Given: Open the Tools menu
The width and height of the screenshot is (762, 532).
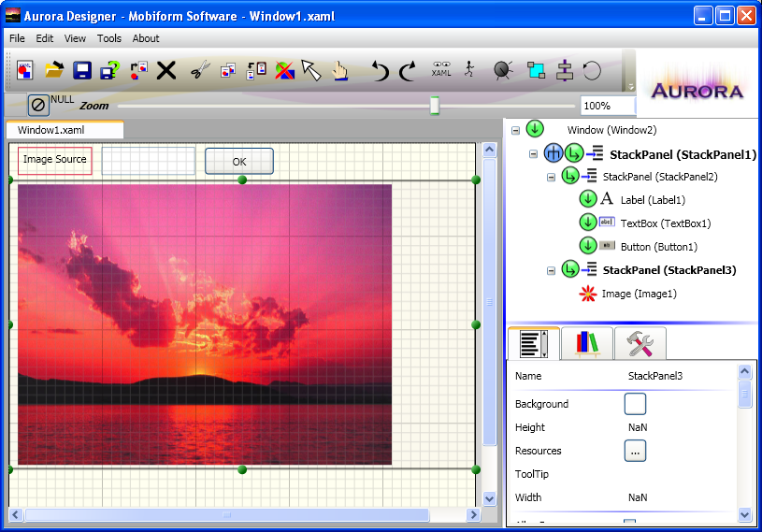Looking at the screenshot, I should (x=108, y=38).
